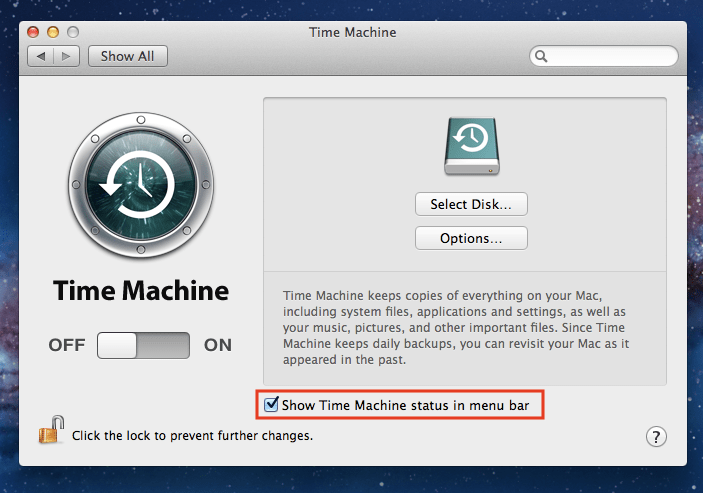This screenshot has height=493, width=703.
Task: Open the Options... dialog
Action: 471,238
